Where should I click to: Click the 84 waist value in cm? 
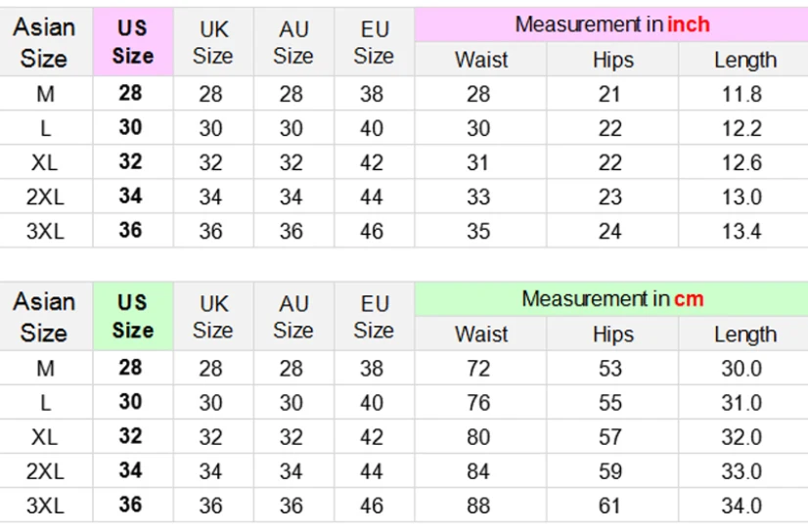478,471
